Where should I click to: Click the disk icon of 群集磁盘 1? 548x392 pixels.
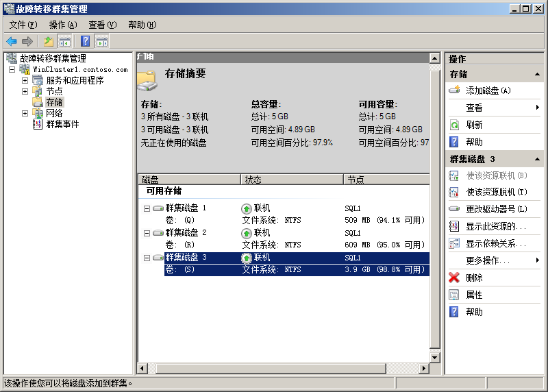click(x=158, y=208)
